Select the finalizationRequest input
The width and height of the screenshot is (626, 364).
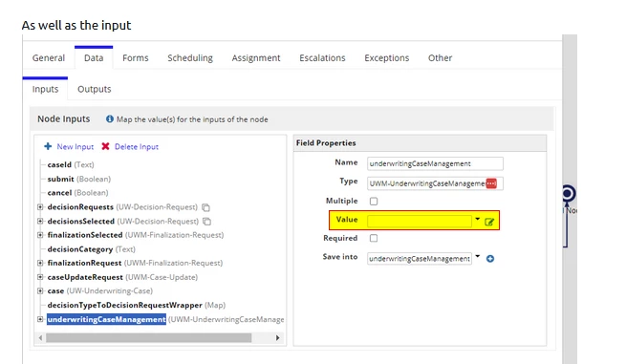[135, 263]
